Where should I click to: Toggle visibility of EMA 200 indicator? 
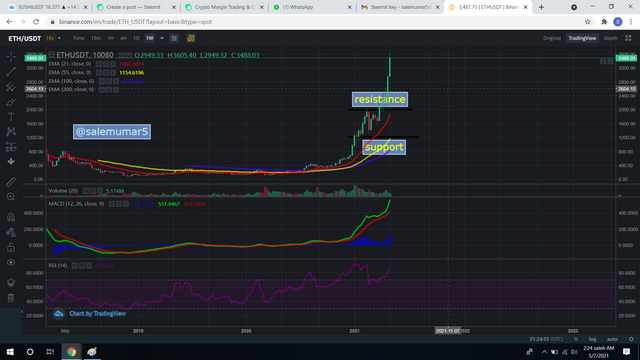102,89
